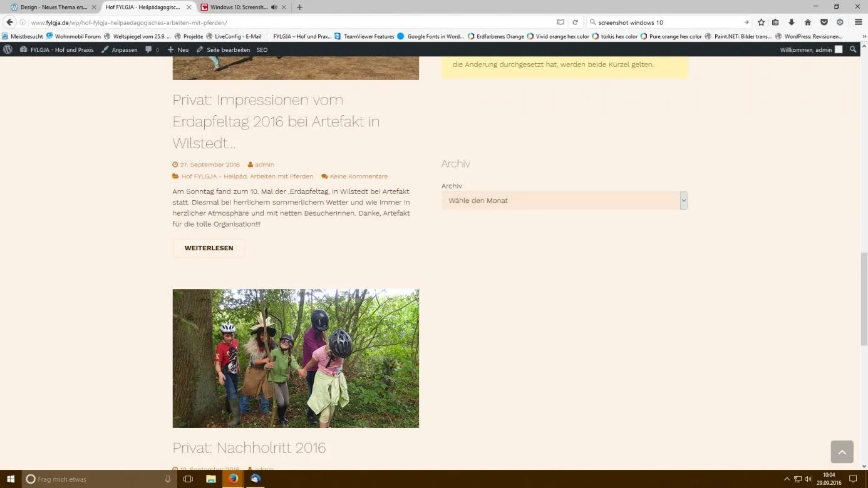Viewport: 868px width, 488px height.
Task: Mute the Windows 10 Screenshot tab audio
Action: click(x=274, y=8)
